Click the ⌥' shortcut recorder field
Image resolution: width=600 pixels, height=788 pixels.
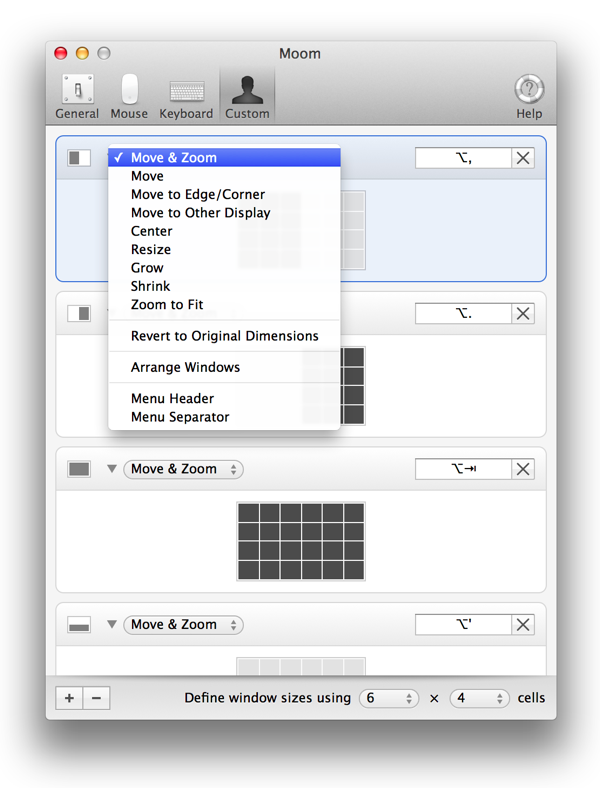click(463, 625)
